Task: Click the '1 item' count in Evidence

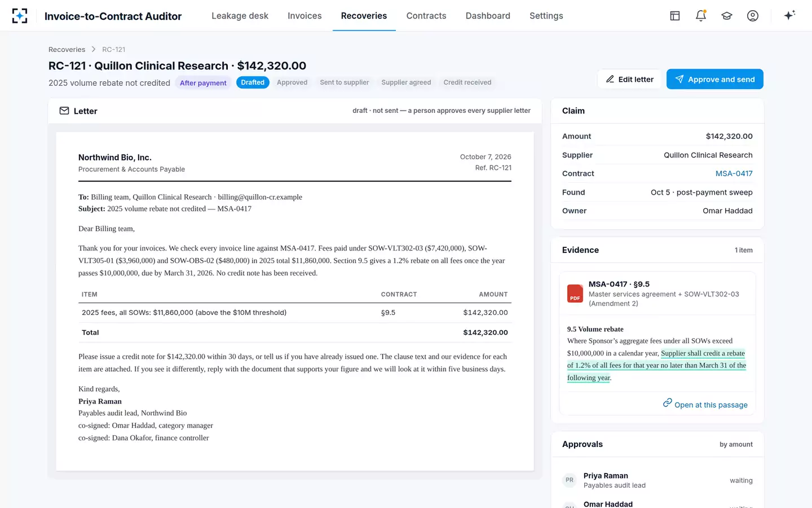Action: pyautogui.click(x=743, y=250)
